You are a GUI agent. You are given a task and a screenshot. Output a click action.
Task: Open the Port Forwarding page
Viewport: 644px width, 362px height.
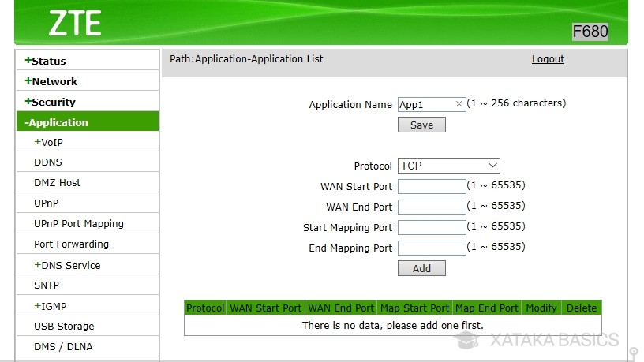tap(71, 244)
